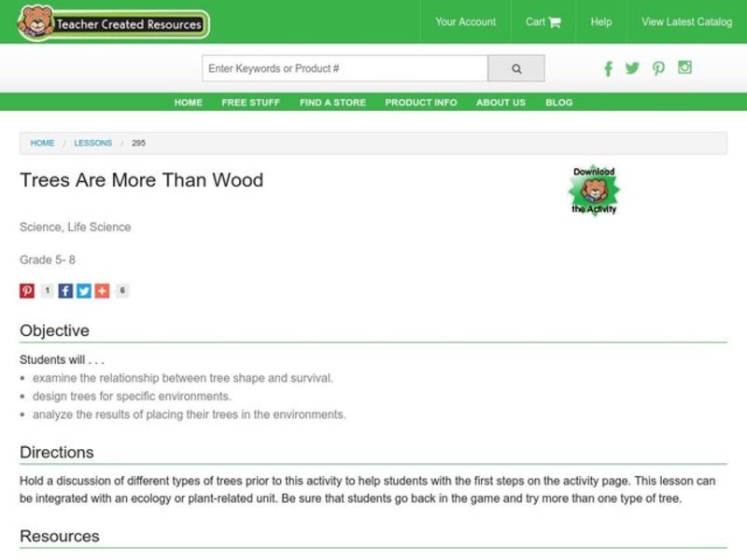Share the lesson via the Facebook share icon
747x560 pixels.
pos(64,290)
